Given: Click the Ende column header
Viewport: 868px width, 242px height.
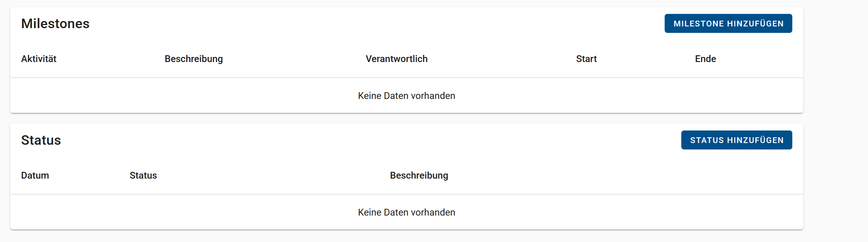Looking at the screenshot, I should [705, 59].
